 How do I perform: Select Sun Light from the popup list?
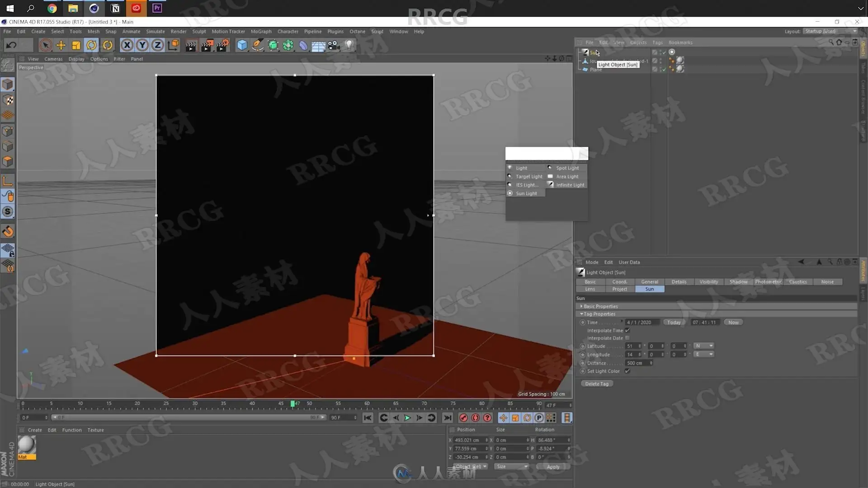point(526,193)
